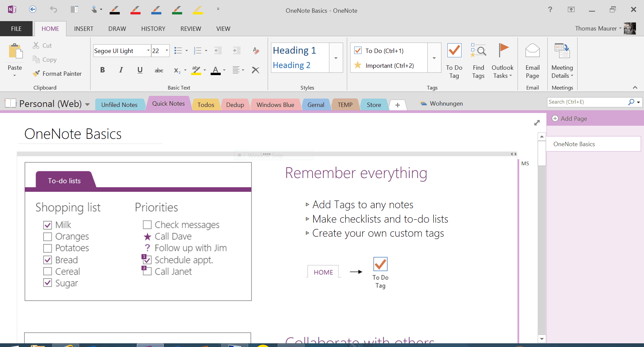Click the Outlook Tasks flag icon
The height and width of the screenshot is (347, 644).
pyautogui.click(x=503, y=51)
